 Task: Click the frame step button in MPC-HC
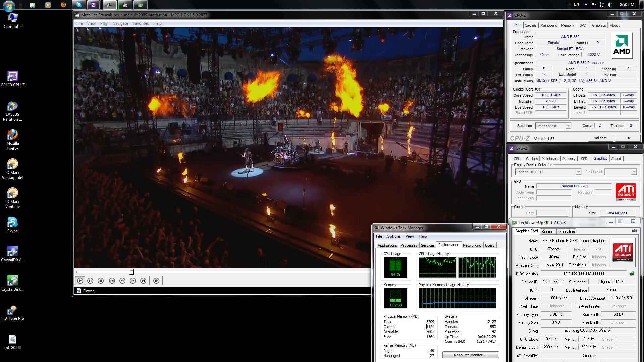tap(156, 281)
